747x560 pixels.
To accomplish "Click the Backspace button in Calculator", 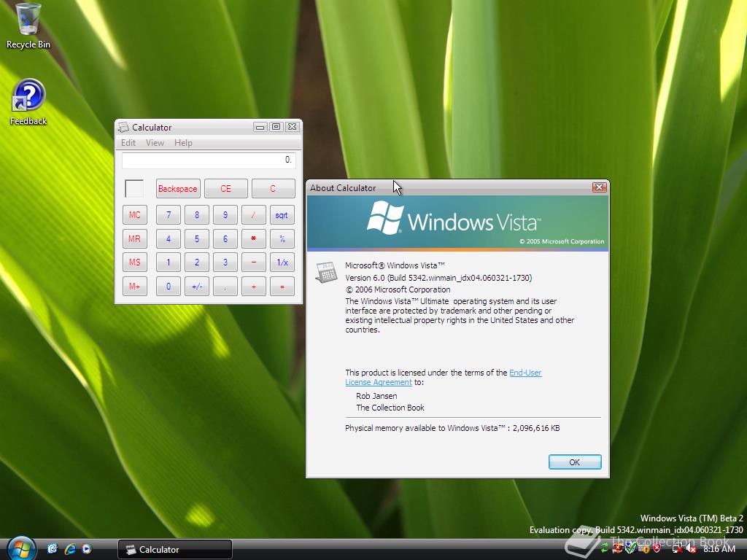I will (x=178, y=189).
